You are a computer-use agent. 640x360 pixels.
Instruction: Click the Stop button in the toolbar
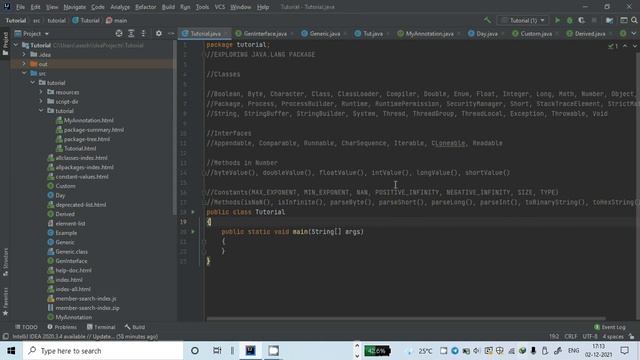tap(594, 20)
